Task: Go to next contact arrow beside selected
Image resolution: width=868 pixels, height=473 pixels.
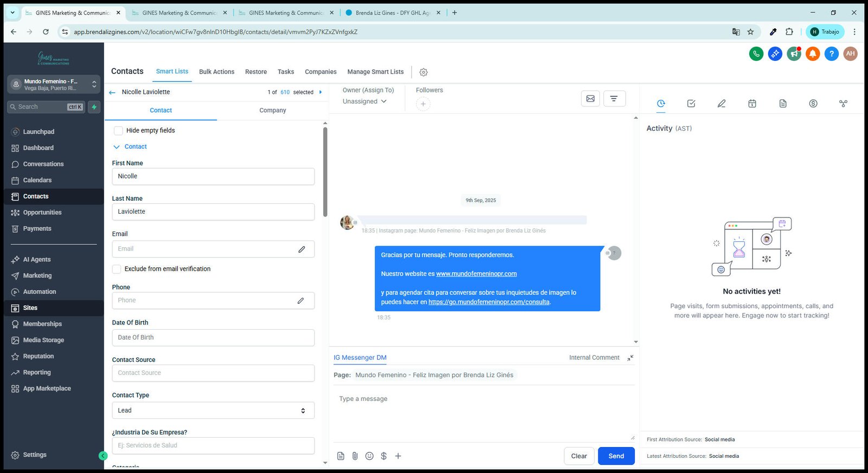Action: [x=321, y=92]
